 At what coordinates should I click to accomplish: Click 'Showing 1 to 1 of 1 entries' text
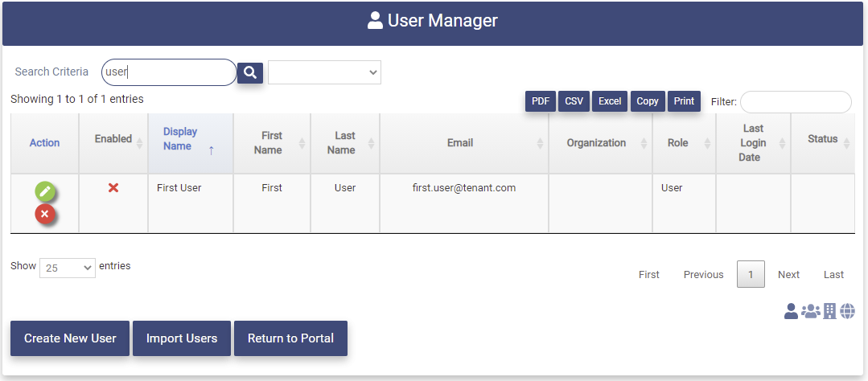click(77, 99)
